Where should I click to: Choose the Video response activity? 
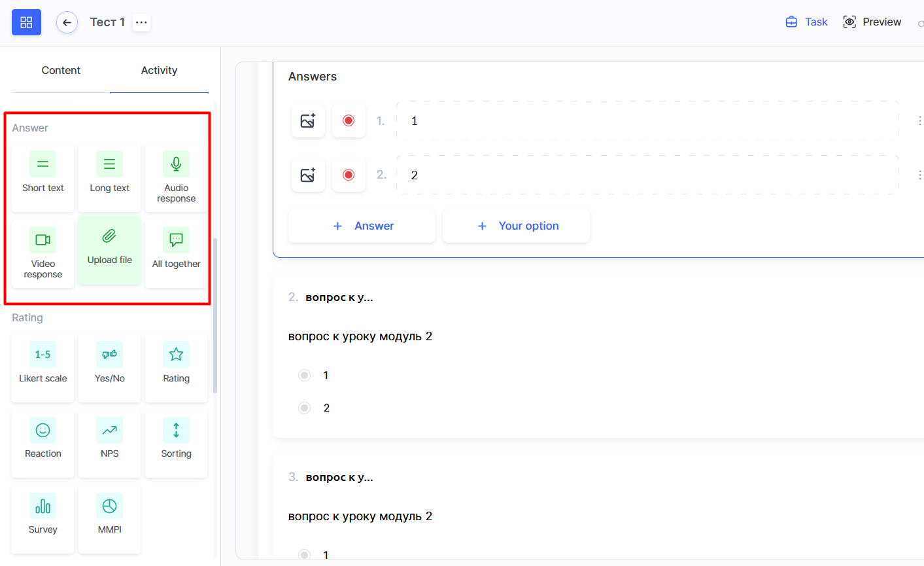tap(43, 253)
